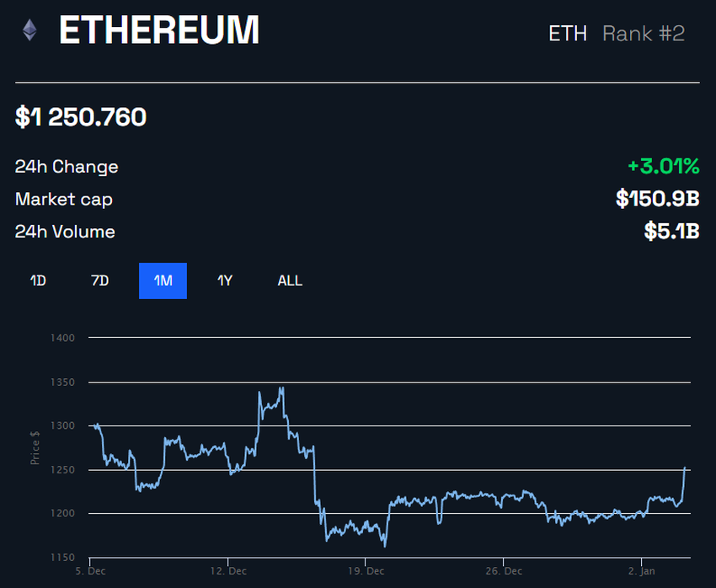
Task: Switch chart to ALL time range
Action: 290,281
